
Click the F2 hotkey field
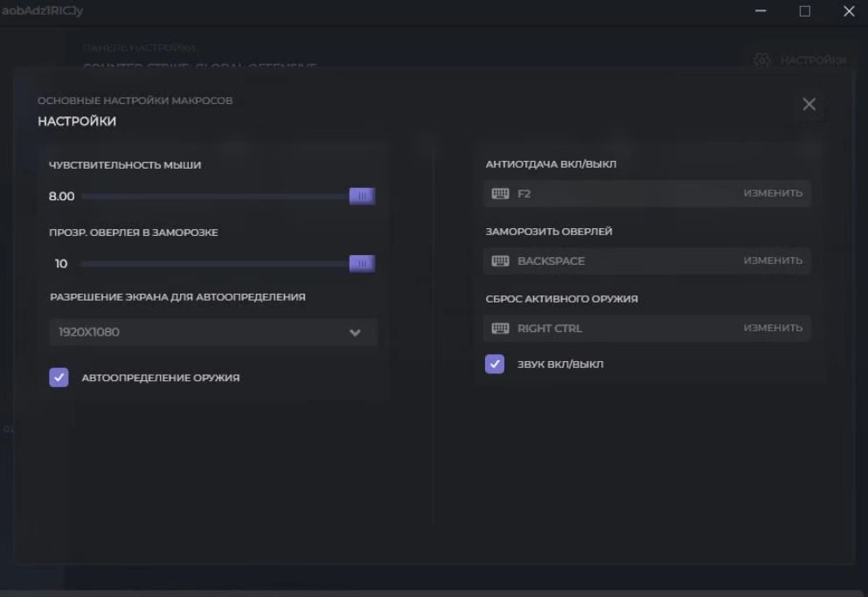[612, 193]
